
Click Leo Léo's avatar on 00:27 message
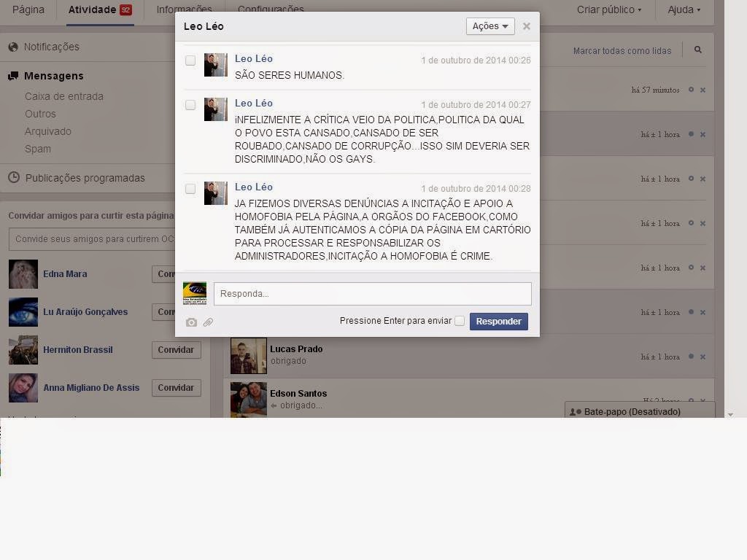click(216, 109)
